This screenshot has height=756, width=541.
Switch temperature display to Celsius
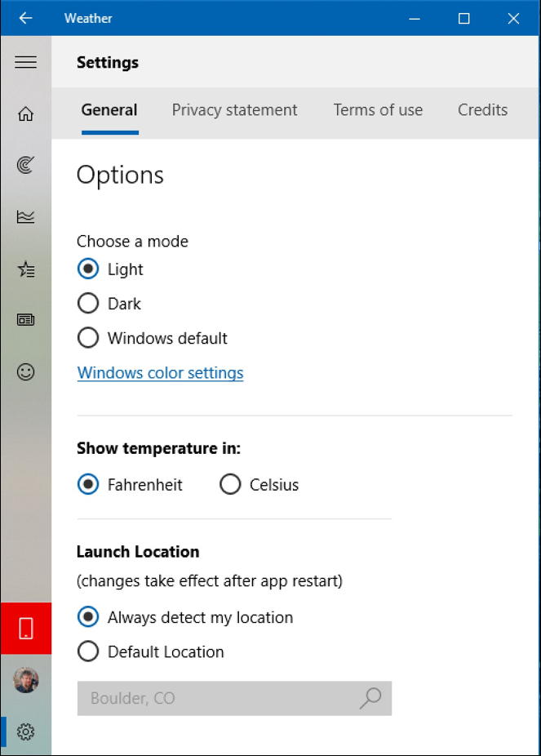click(x=230, y=484)
